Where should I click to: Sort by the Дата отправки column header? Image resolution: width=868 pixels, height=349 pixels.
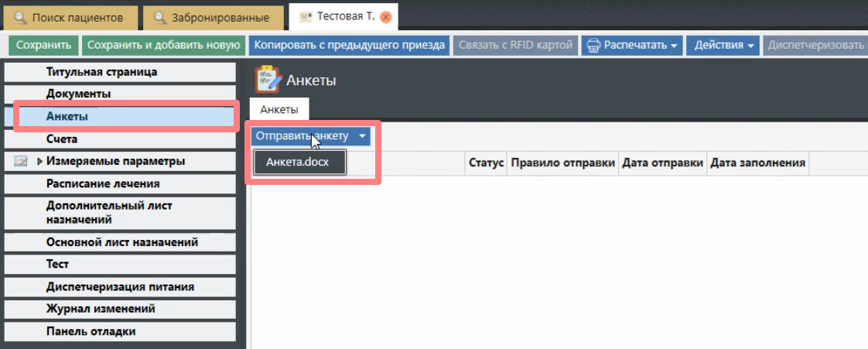click(x=662, y=163)
